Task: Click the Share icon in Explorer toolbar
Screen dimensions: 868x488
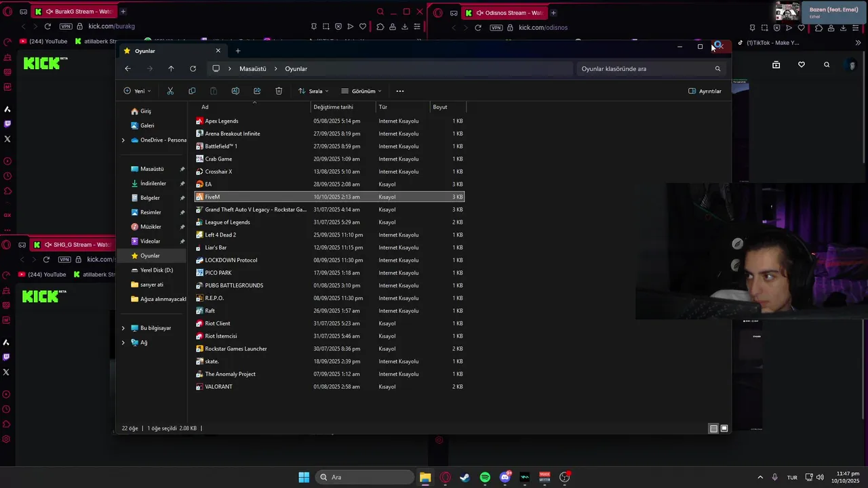Action: 257,91
